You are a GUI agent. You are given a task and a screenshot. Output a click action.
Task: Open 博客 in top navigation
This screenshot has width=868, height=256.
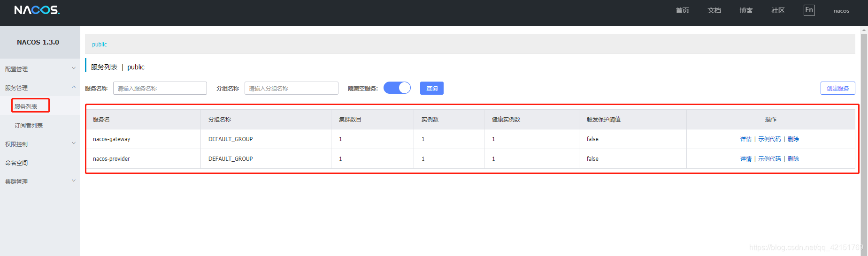746,10
